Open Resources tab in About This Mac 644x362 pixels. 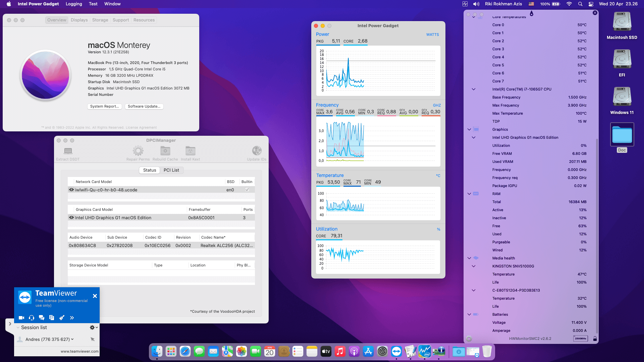click(144, 20)
